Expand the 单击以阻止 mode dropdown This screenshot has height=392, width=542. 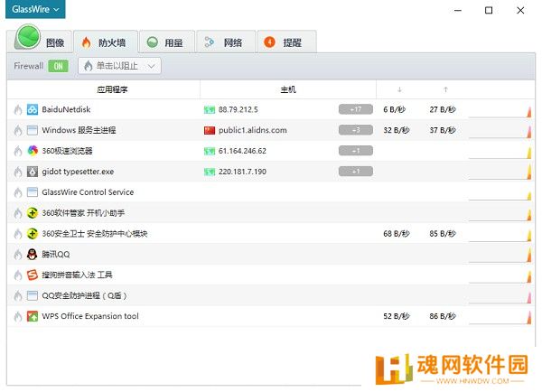[119, 66]
